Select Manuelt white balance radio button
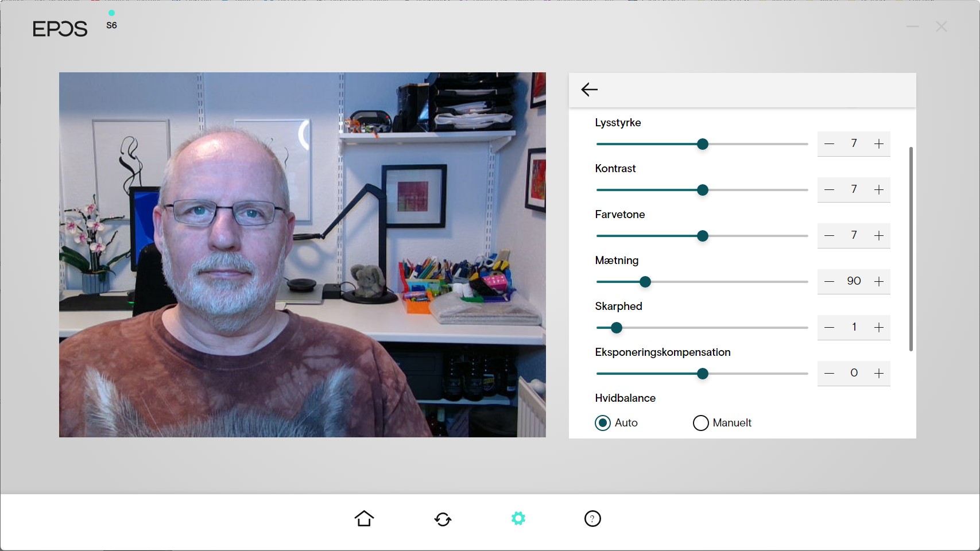980x551 pixels. pyautogui.click(x=701, y=423)
